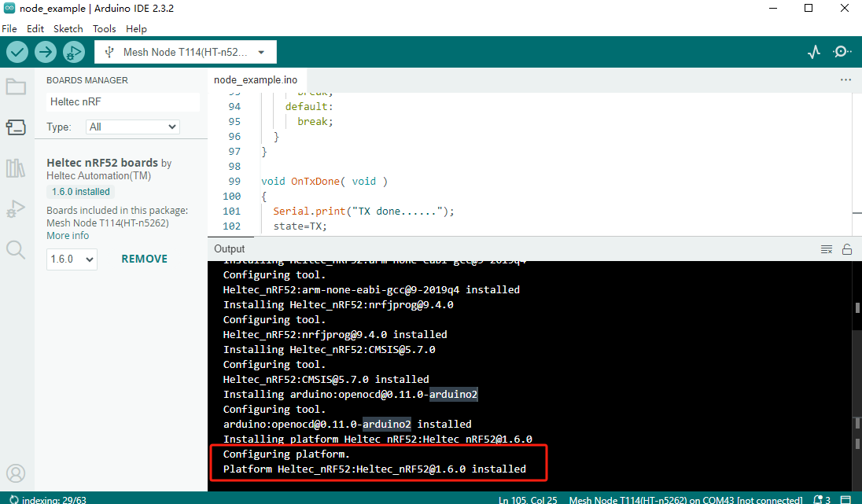Open the Mesh Node T114 board selector
Viewport: 862px width, 504px height.
click(x=186, y=53)
